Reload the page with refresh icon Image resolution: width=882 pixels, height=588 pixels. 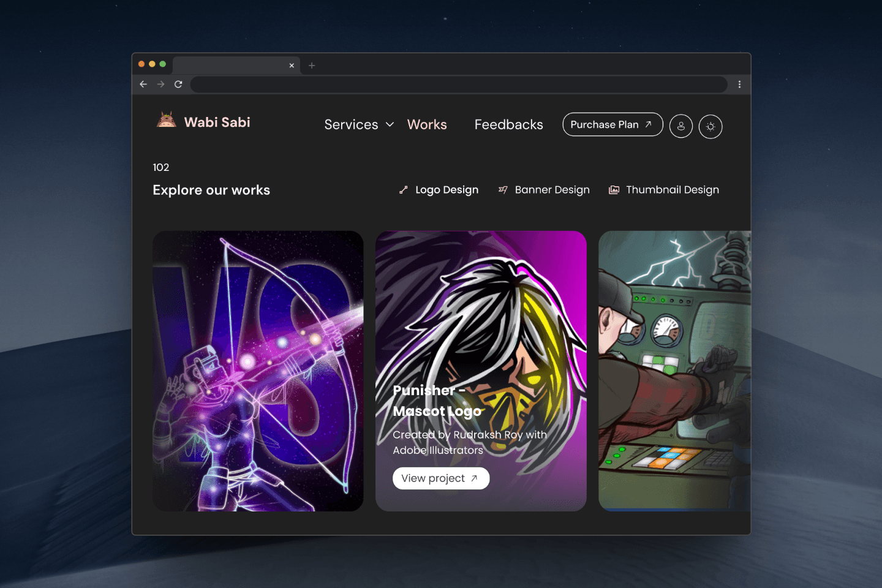coord(178,85)
